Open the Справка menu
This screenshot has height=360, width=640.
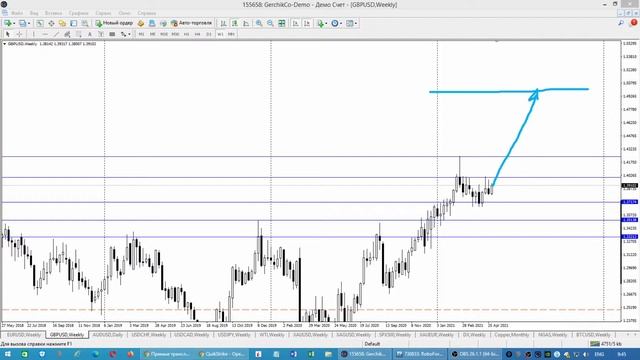pyautogui.click(x=147, y=13)
